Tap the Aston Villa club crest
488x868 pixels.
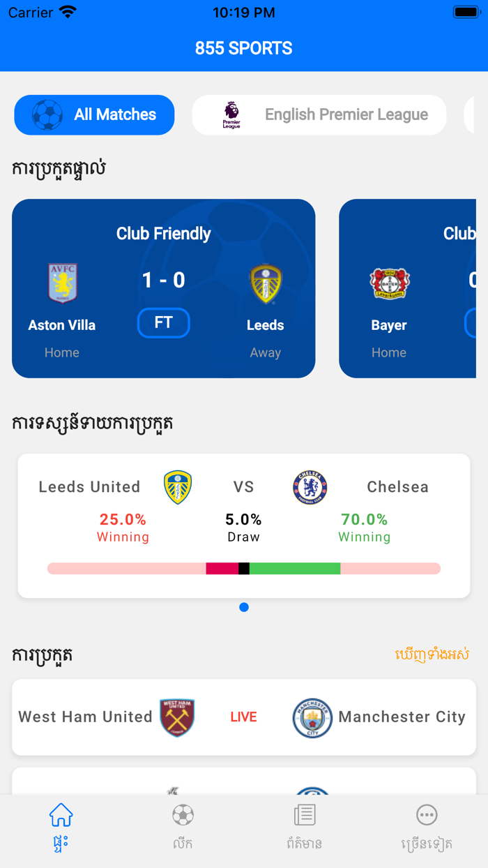coord(62,283)
